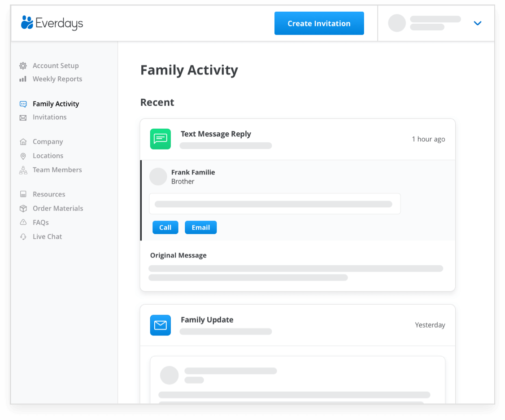Image resolution: width=505 pixels, height=420 pixels.
Task: Click the Order Materials box icon
Action: coord(23,209)
